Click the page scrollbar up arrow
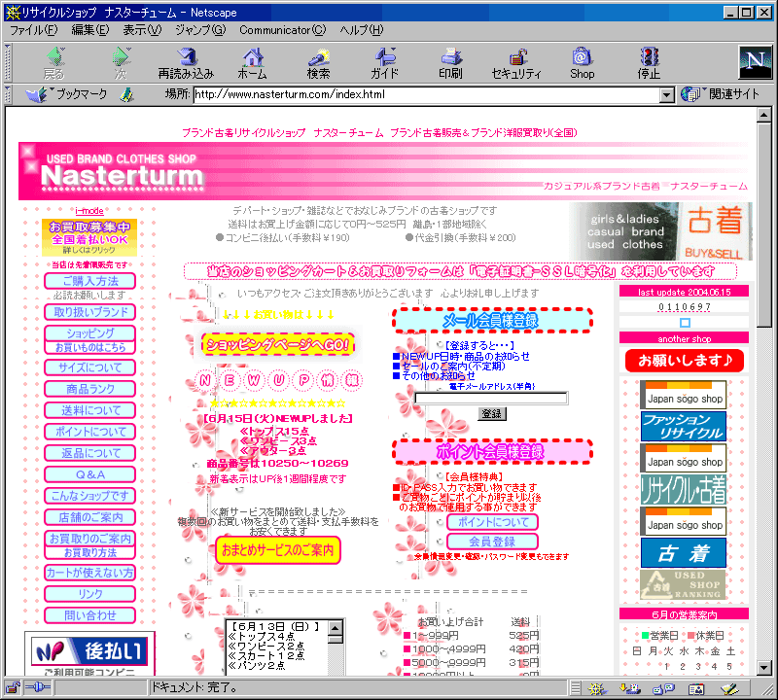 tap(764, 115)
